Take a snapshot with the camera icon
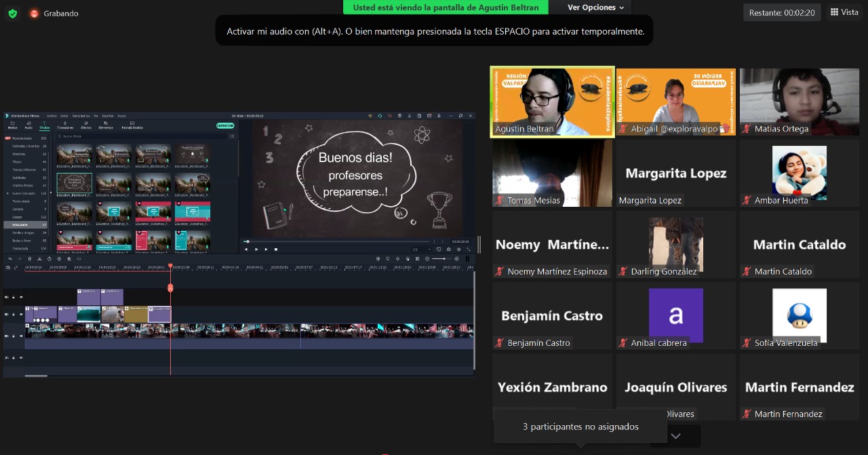 (449, 250)
